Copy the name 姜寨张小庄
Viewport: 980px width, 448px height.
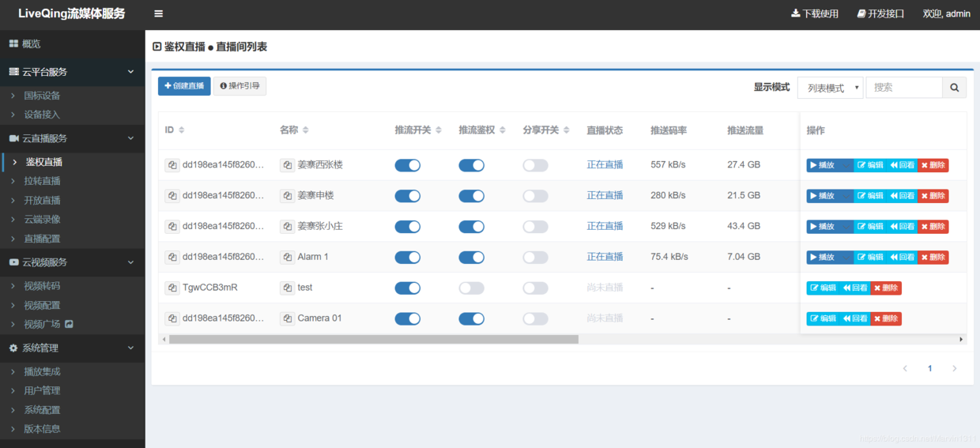[x=287, y=227]
